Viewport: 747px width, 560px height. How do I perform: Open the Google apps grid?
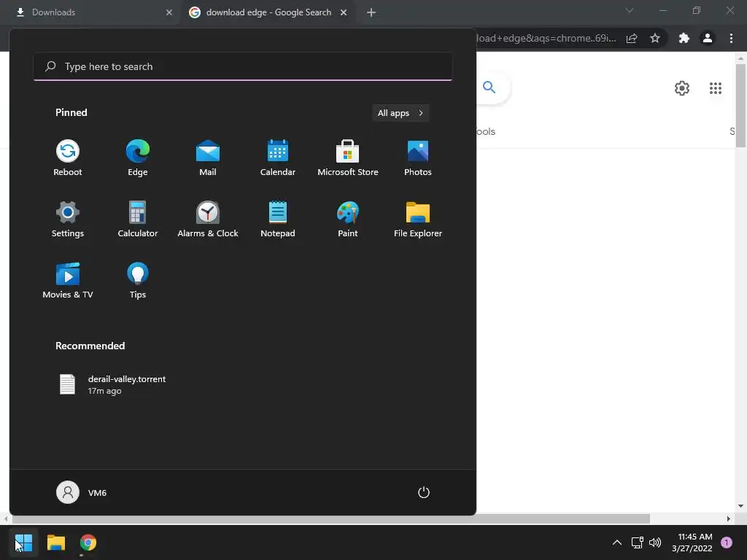coord(715,88)
